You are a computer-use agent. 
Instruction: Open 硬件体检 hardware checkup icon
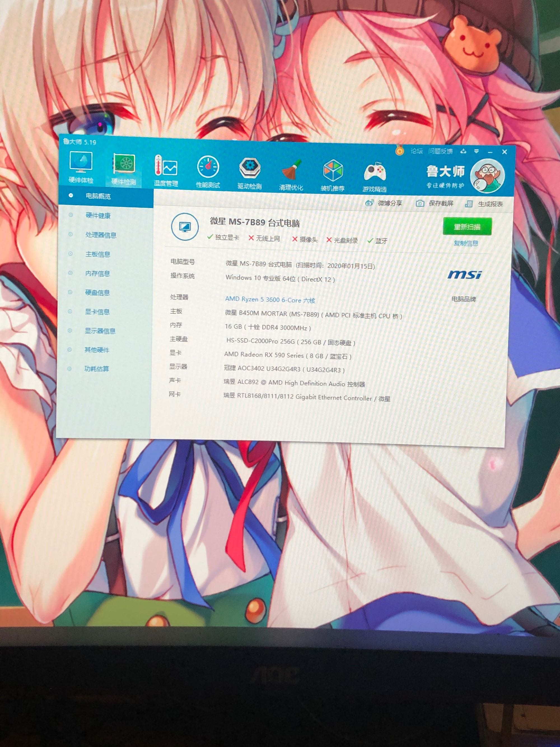click(x=81, y=167)
